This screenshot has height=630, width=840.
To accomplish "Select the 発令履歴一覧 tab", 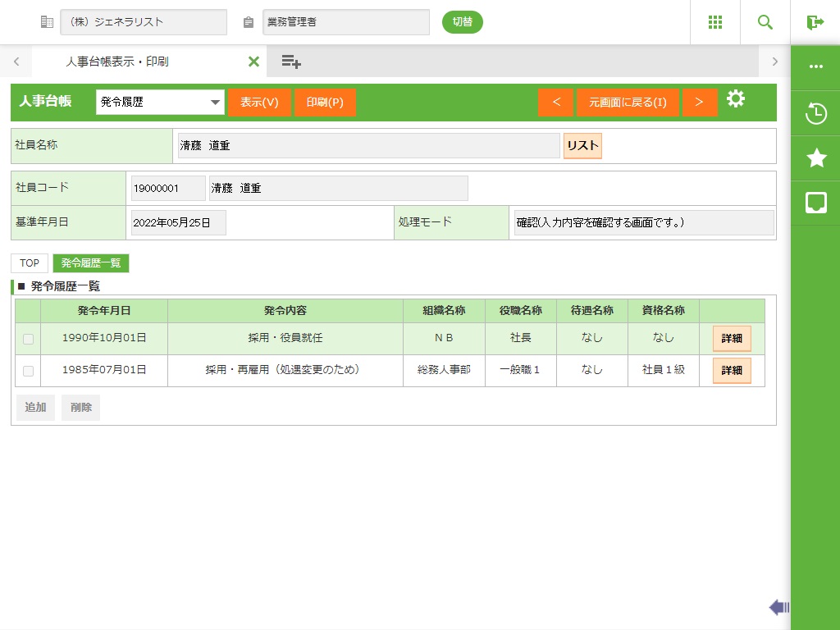I will pyautogui.click(x=91, y=263).
